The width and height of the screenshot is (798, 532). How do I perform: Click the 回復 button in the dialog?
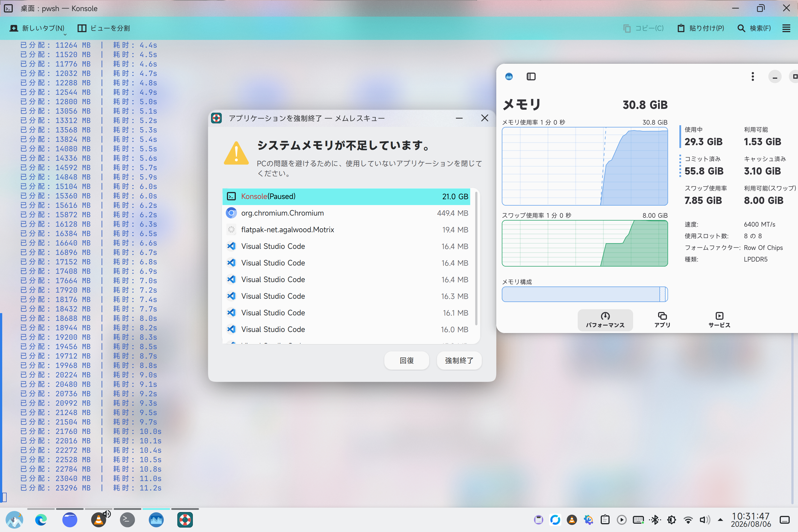pyautogui.click(x=406, y=360)
